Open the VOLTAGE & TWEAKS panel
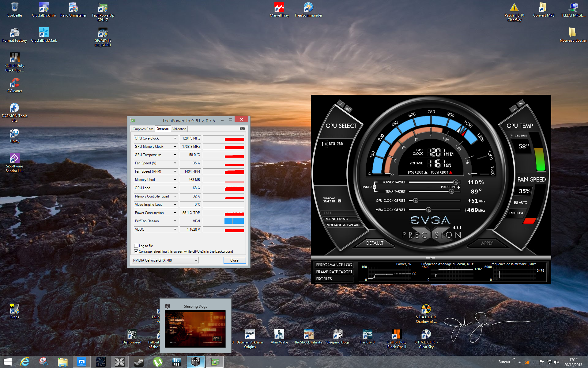Viewport: 588px width, 368px height. coord(343,225)
